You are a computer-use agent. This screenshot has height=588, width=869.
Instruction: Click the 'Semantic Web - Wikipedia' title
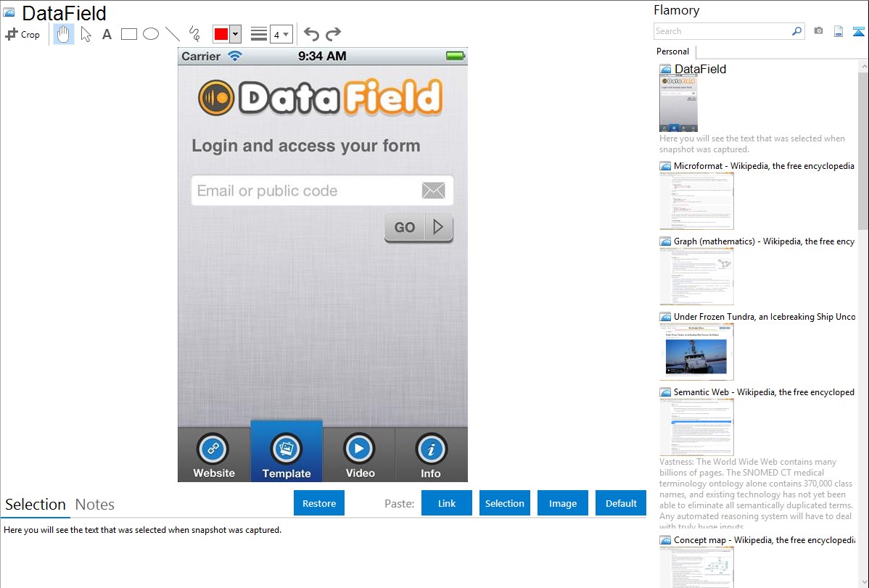(x=764, y=392)
